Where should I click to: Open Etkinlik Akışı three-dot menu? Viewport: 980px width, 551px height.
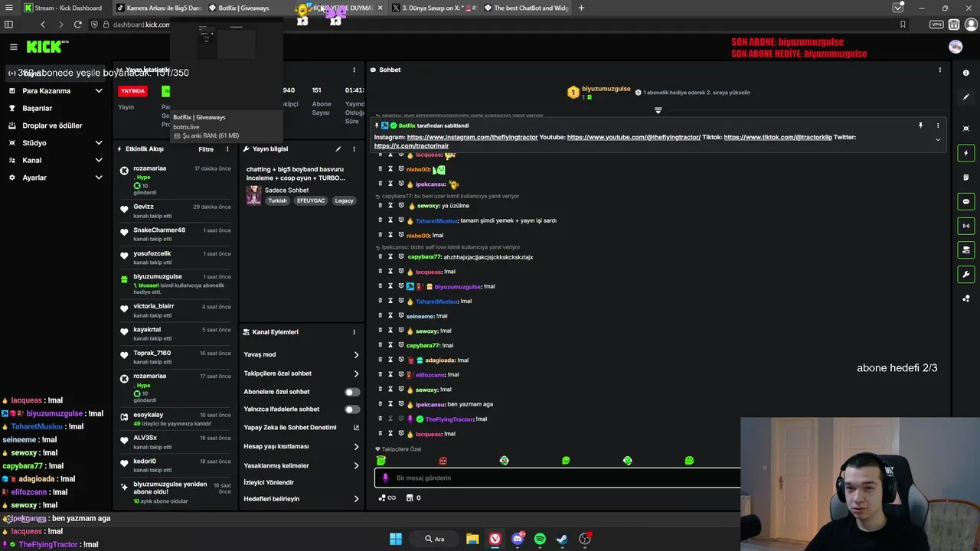[x=229, y=149]
